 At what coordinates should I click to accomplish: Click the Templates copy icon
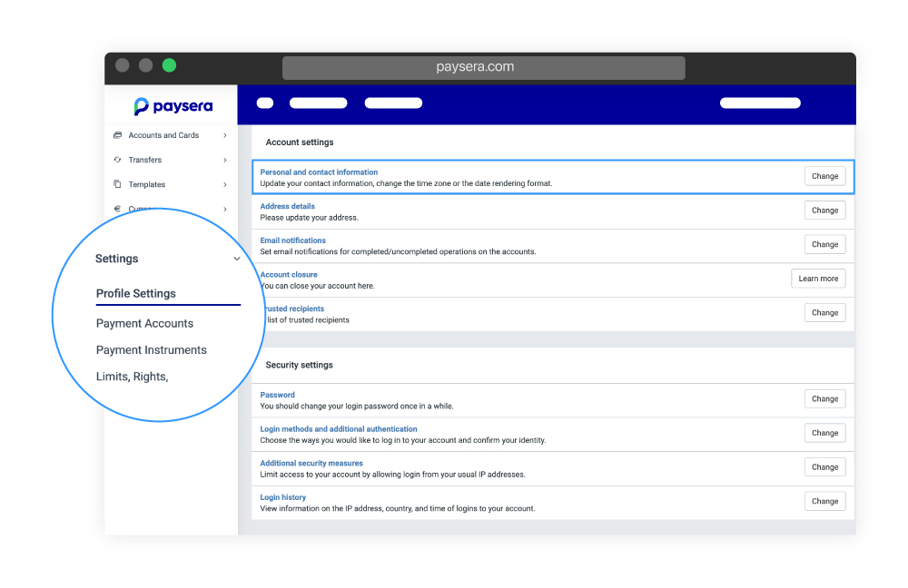pos(117,184)
